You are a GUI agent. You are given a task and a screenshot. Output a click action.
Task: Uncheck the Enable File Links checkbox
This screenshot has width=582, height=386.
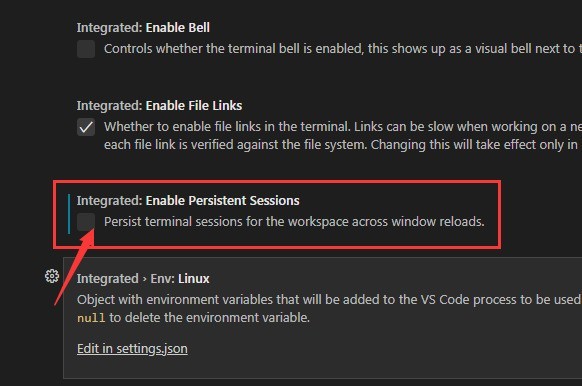click(86, 127)
